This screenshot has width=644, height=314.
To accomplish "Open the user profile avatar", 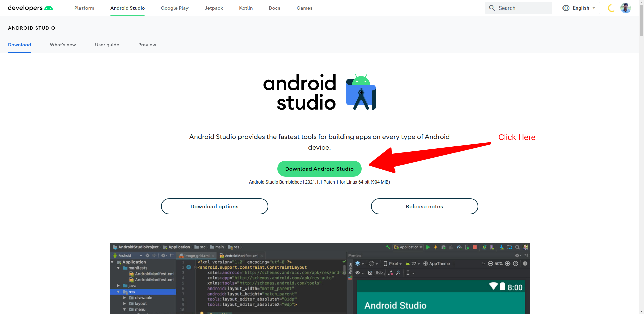I will 625,8.
